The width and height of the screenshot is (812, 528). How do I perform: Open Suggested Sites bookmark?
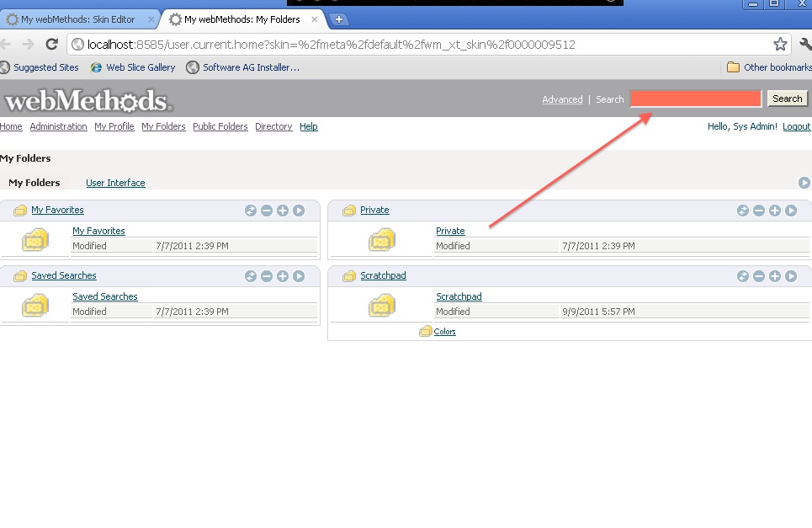click(x=40, y=67)
